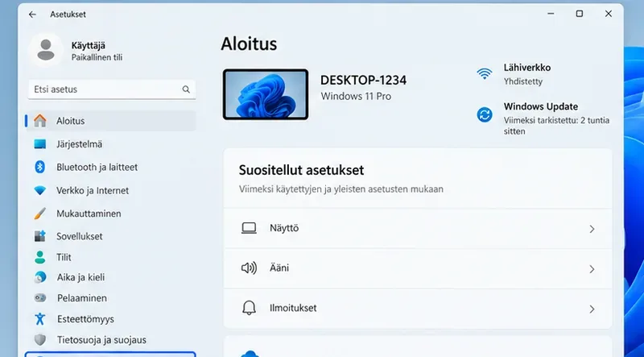Open the Ilmoitukset row chevron
Image resolution: width=644 pixels, height=357 pixels.
(592, 309)
